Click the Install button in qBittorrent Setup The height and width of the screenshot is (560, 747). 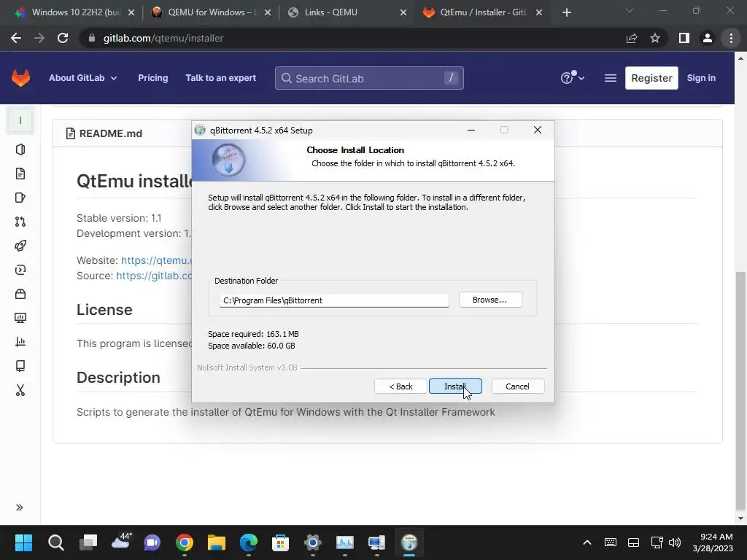pyautogui.click(x=455, y=386)
